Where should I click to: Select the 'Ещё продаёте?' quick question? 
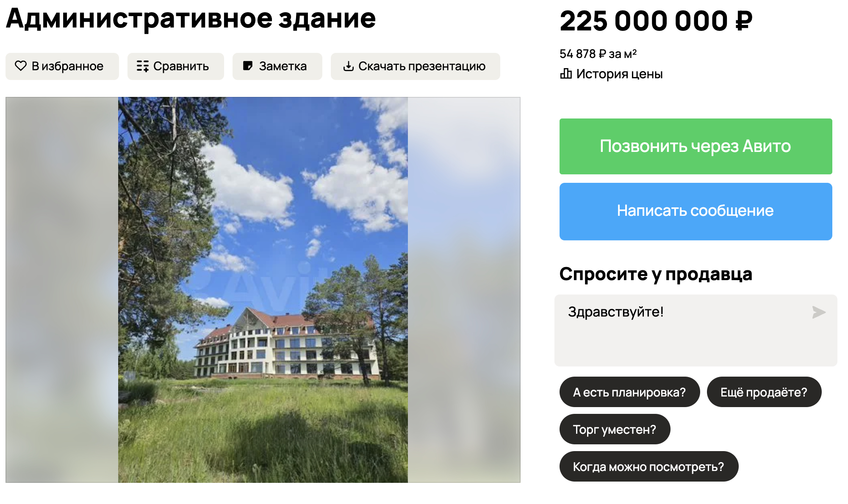click(764, 392)
